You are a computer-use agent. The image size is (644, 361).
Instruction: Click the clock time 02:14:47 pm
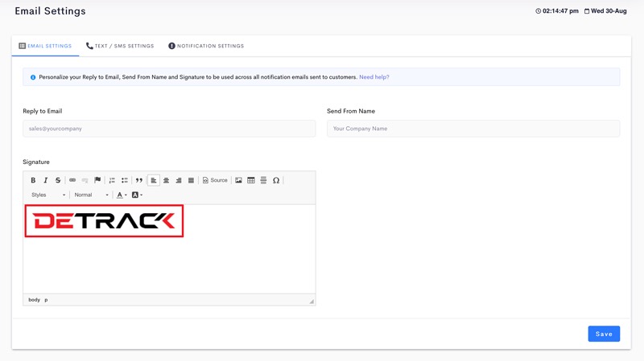tap(557, 11)
